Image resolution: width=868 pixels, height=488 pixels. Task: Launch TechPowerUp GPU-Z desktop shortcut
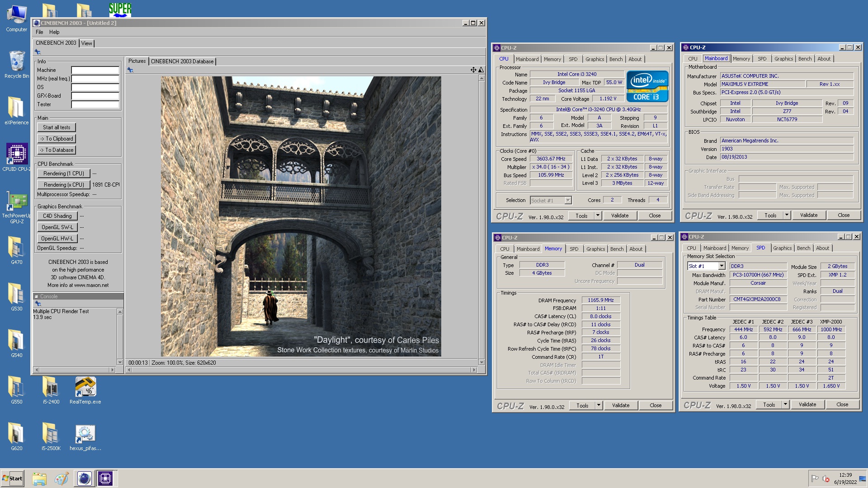point(16,207)
